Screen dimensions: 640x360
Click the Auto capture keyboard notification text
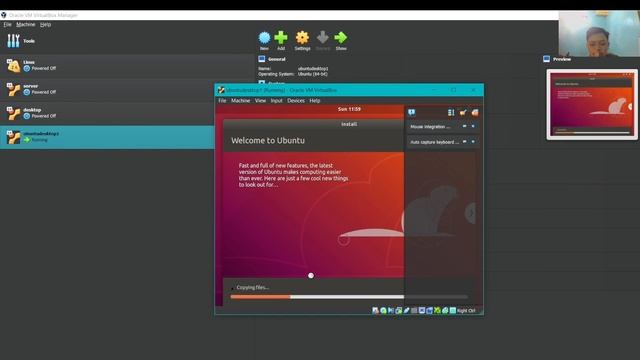(x=435, y=142)
